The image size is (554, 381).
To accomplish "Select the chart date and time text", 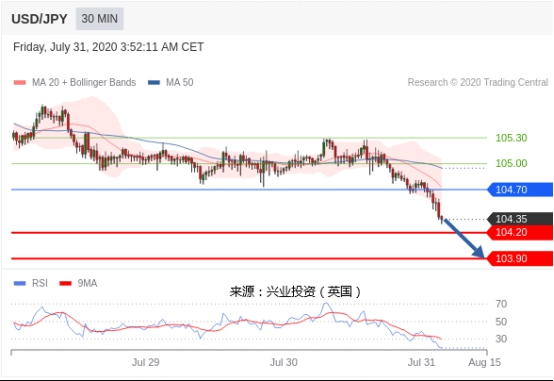I will point(108,47).
